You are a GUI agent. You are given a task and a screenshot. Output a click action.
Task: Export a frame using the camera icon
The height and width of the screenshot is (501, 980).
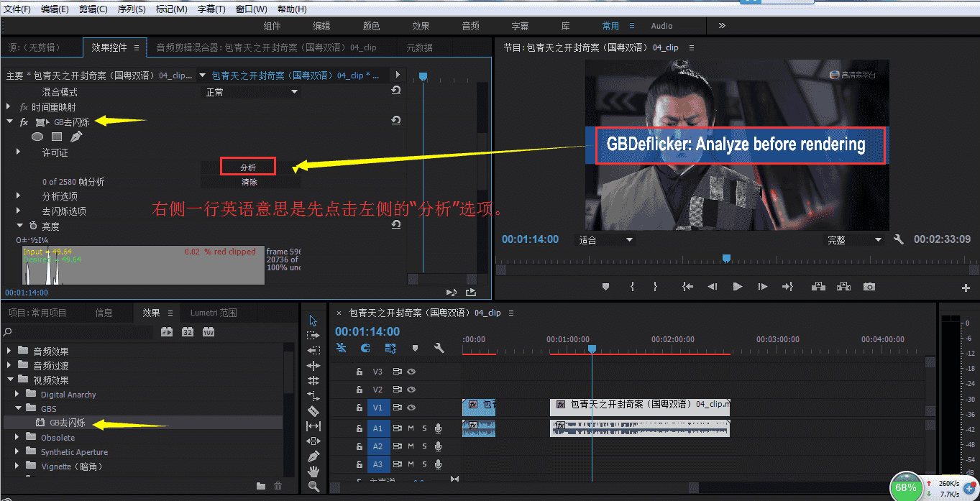click(x=869, y=286)
